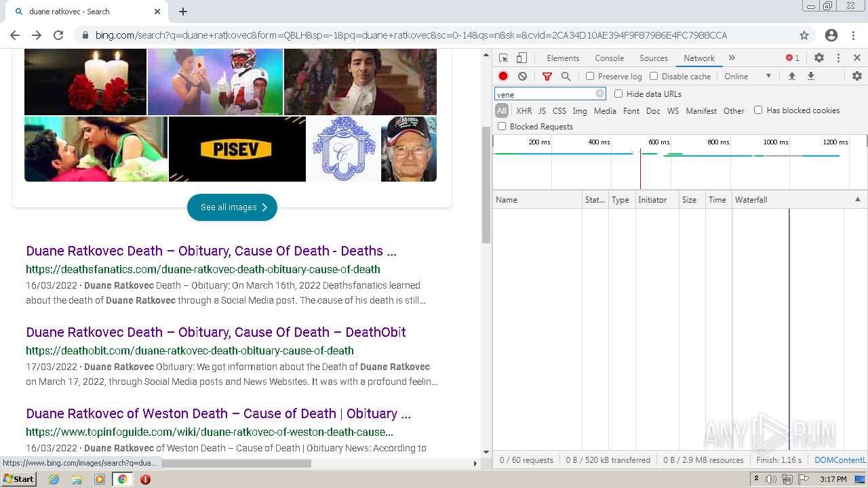Filter requests by XHR
The width and height of the screenshot is (868, 488).
click(x=524, y=111)
